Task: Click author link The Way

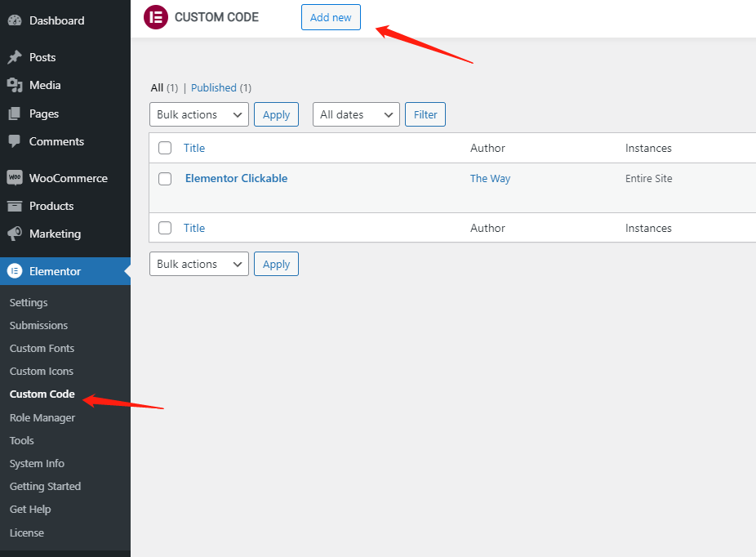Action: [491, 178]
